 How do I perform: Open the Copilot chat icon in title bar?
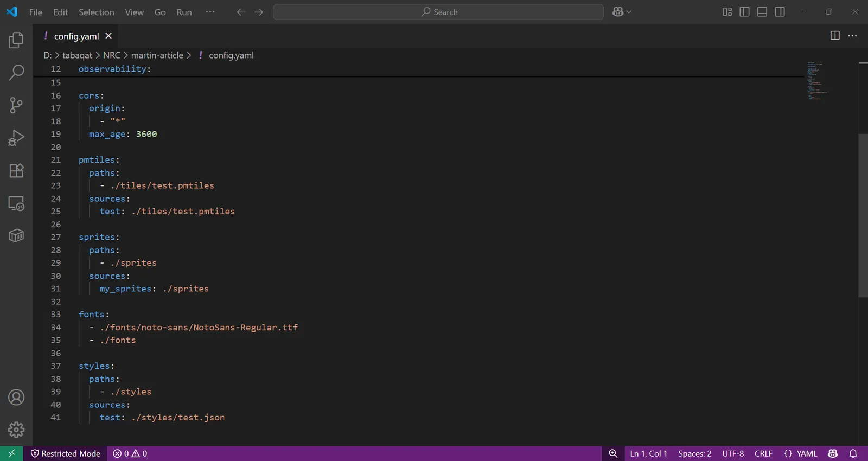(x=618, y=12)
